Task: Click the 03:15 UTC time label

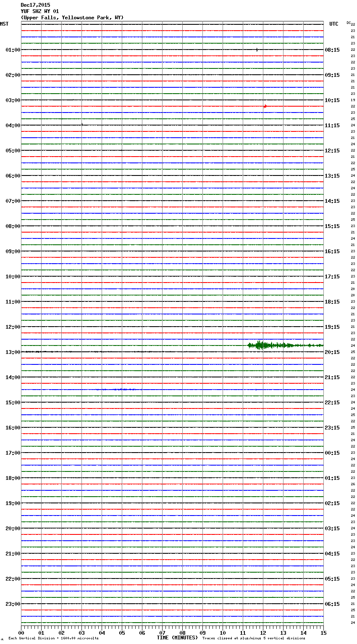Action: click(332, 529)
